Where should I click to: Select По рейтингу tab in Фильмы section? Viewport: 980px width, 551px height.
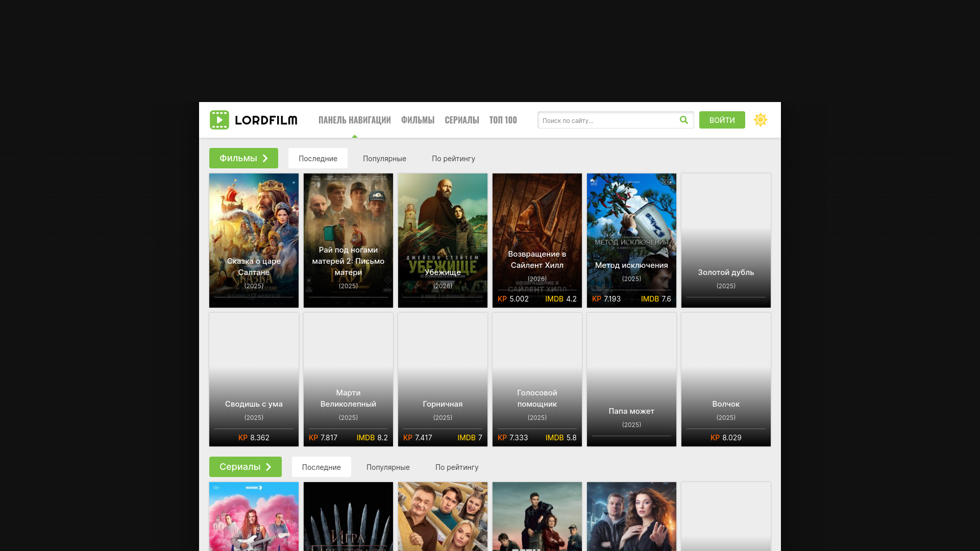click(x=453, y=158)
